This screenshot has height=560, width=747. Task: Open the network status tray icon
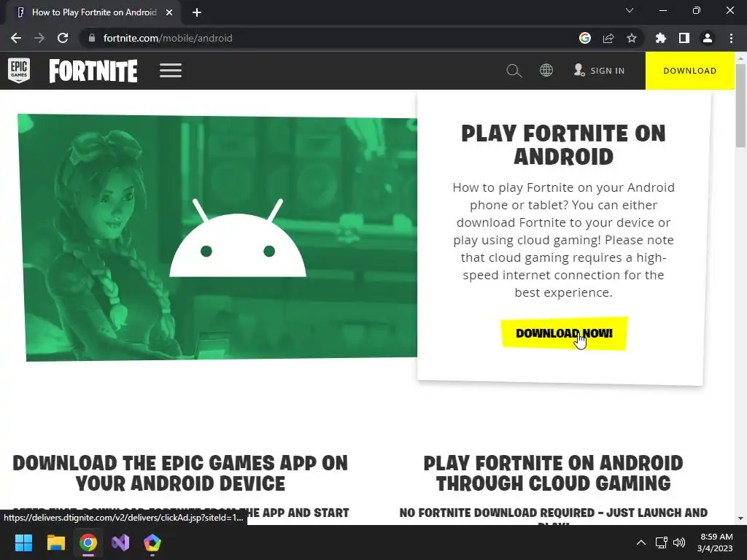pos(661,542)
